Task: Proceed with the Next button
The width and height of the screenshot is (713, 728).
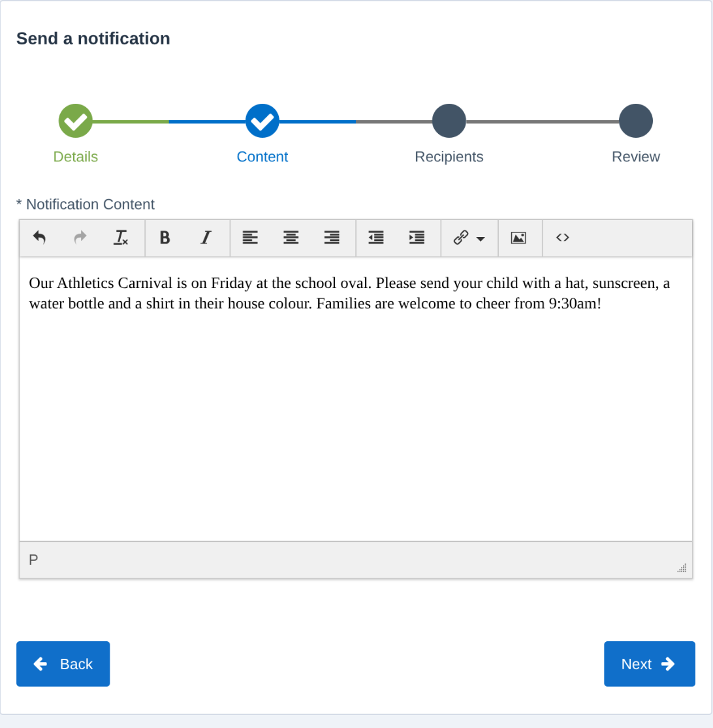Action: (650, 664)
